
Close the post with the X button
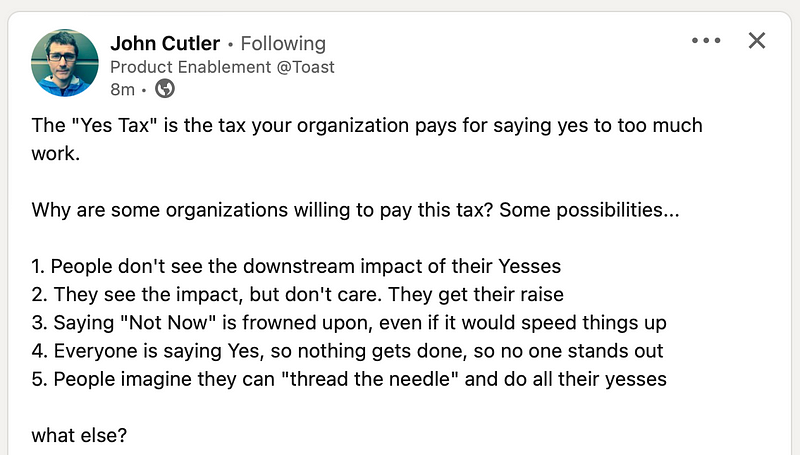tap(757, 40)
